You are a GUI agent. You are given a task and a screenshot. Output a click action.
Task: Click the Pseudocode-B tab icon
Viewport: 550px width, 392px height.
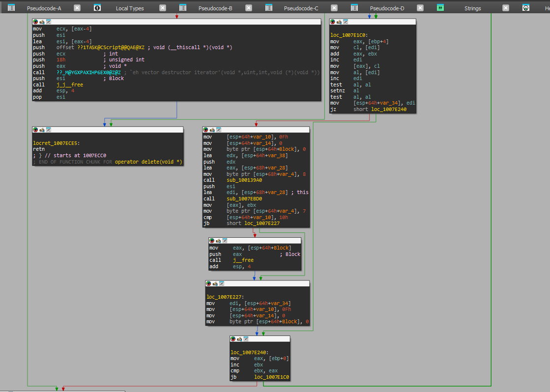[183, 8]
